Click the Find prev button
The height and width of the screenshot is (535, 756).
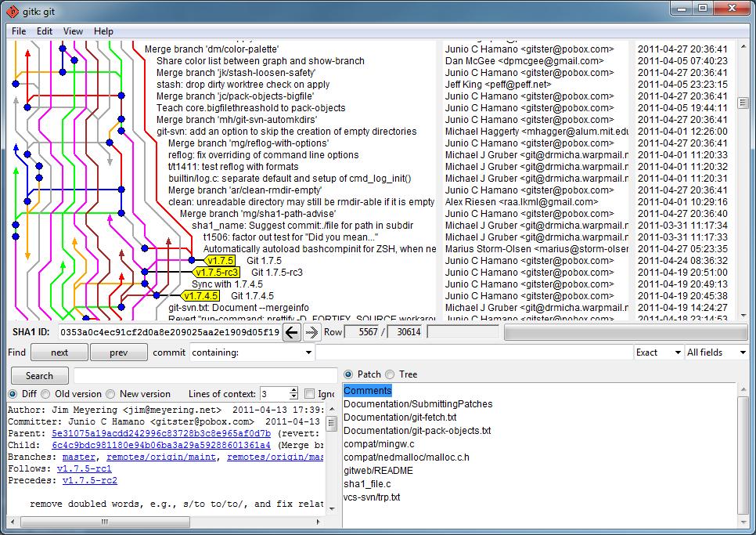pos(119,352)
